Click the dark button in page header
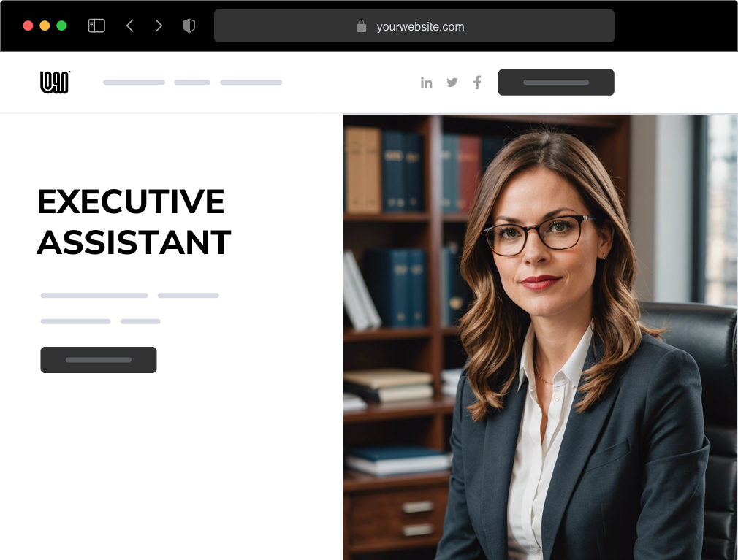Image resolution: width=738 pixels, height=560 pixels. click(556, 83)
